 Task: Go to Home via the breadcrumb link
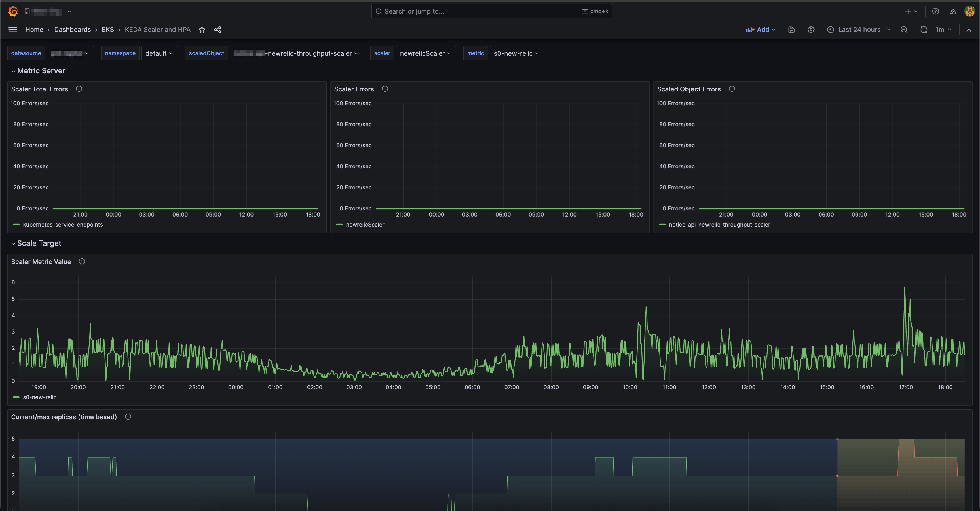point(34,29)
